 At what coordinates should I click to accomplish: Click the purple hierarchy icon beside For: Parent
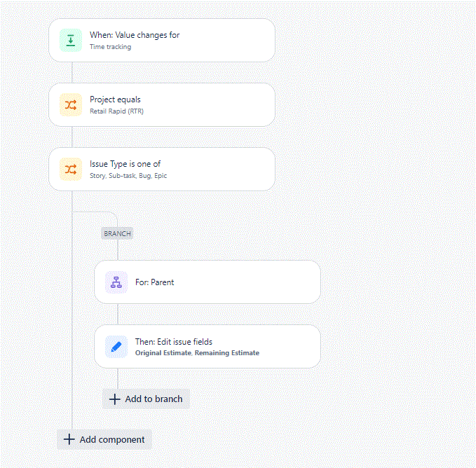(x=116, y=282)
